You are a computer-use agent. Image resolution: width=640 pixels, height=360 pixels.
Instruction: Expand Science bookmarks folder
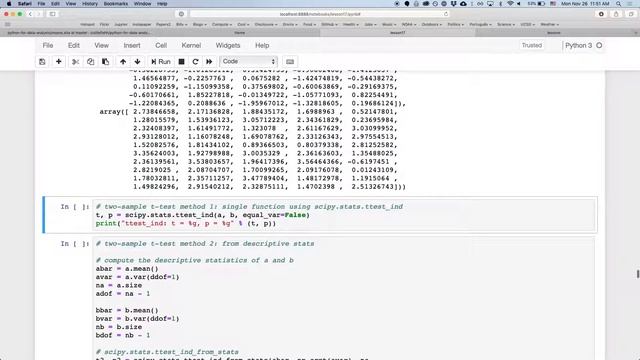coord(505,24)
